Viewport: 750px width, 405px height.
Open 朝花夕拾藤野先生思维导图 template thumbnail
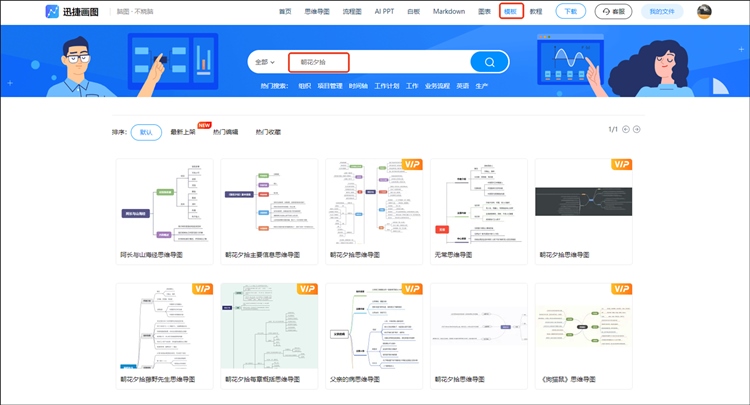(165, 326)
